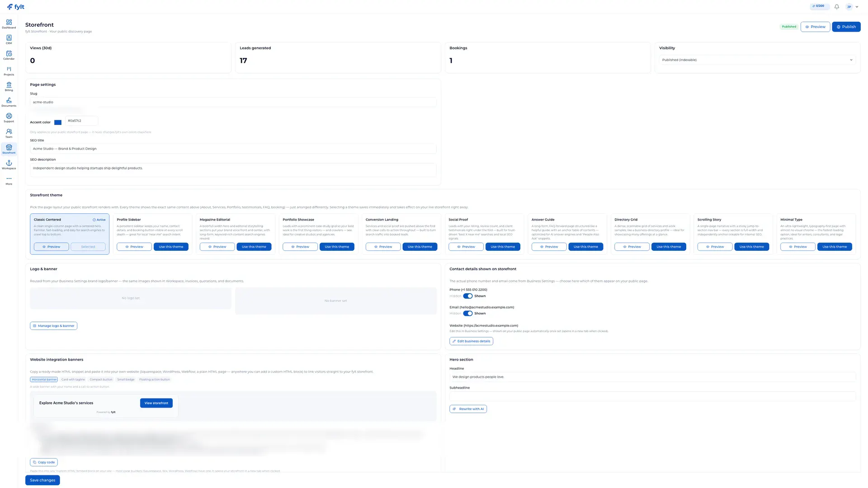The image size is (868, 488).
Task: Click Save changes button
Action: tap(42, 480)
